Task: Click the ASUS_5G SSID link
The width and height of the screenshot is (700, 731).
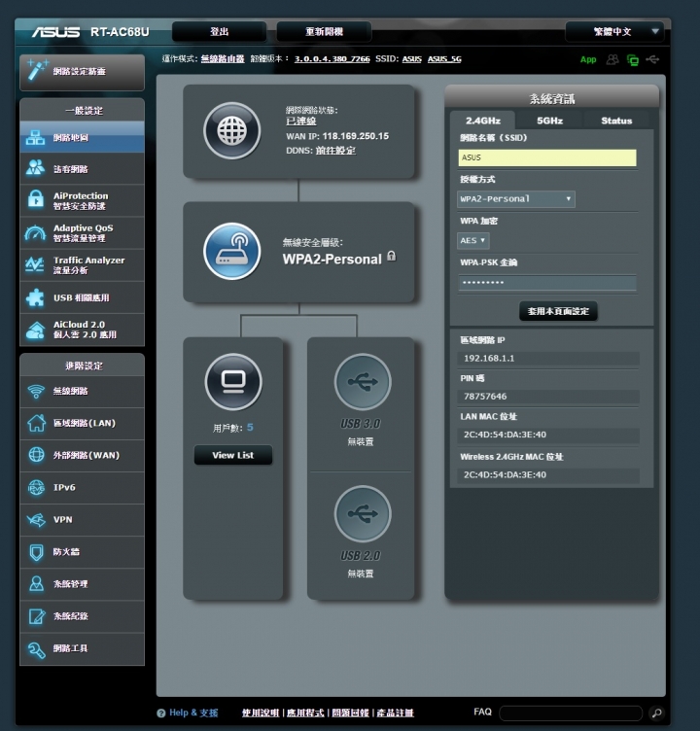Action: click(444, 58)
